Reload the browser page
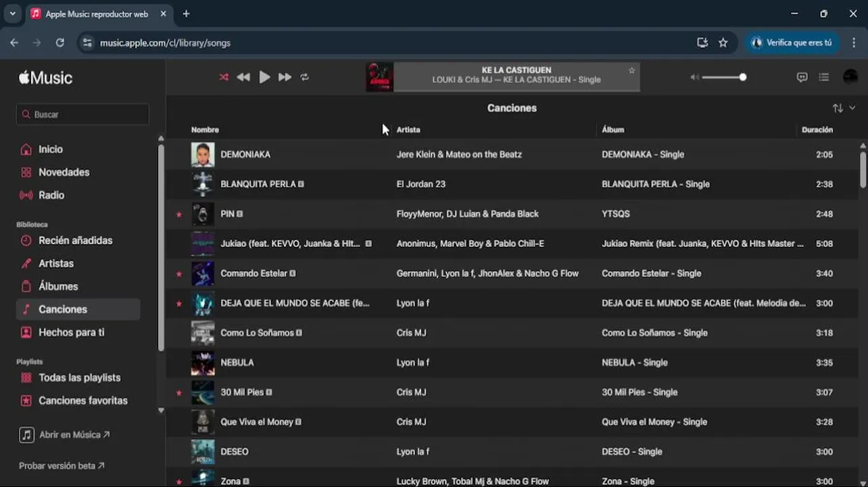The image size is (868, 487). click(59, 43)
